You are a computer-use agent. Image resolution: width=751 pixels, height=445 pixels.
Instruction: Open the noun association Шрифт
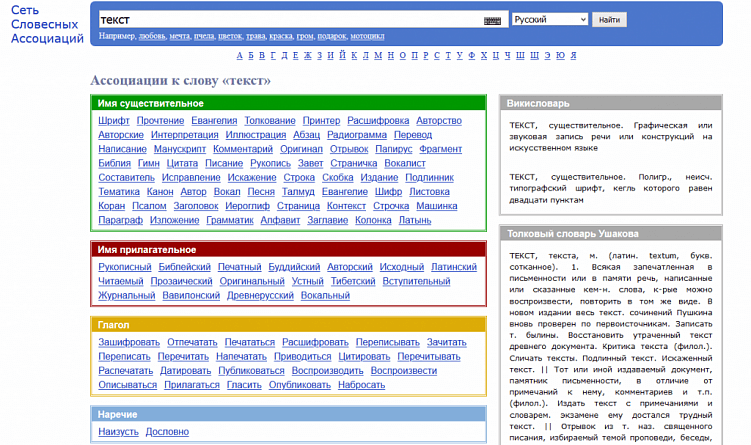[114, 121]
